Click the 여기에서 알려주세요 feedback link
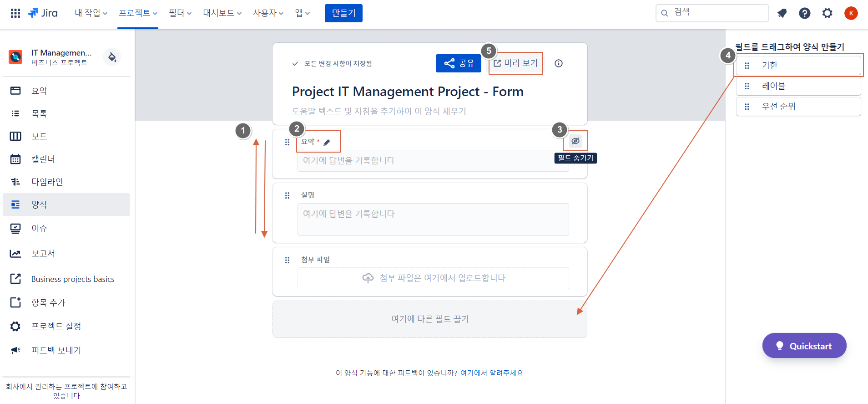868x404 pixels. pyautogui.click(x=491, y=373)
